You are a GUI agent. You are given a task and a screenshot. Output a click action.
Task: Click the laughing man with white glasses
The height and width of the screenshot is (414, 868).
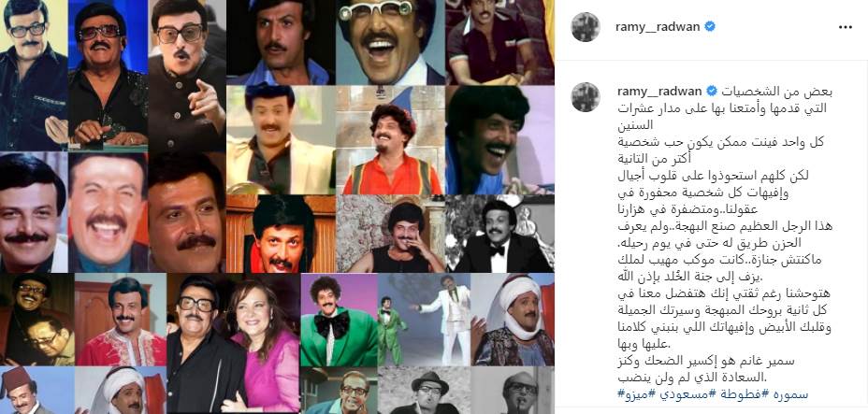390,43
